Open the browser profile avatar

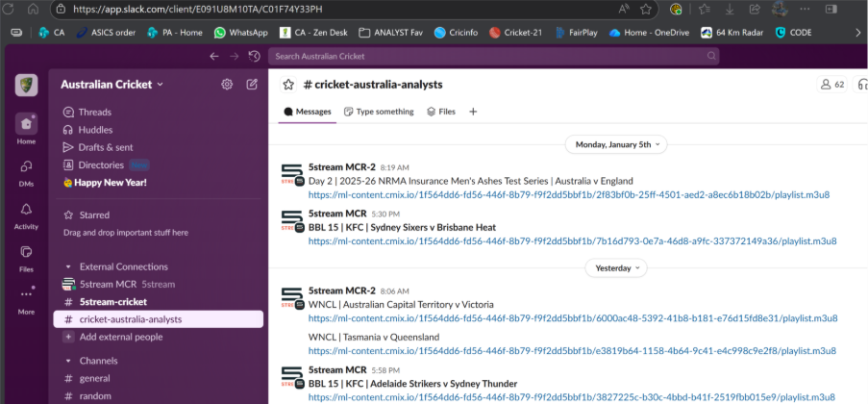780,9
